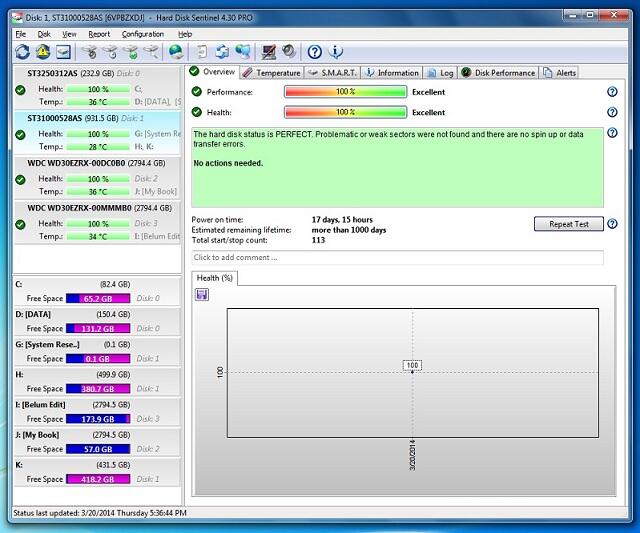Switch to the S.M.A.R.T. tab
Screen dimensions: 640x533
tap(333, 73)
